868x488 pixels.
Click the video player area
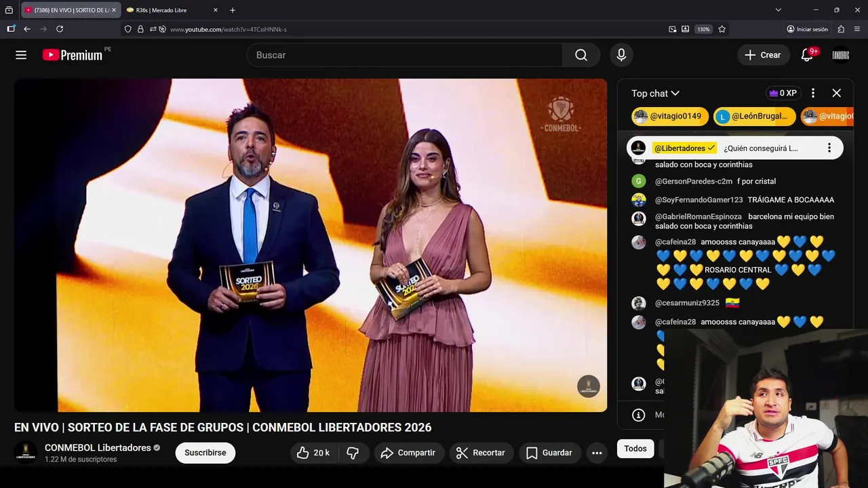point(311,245)
